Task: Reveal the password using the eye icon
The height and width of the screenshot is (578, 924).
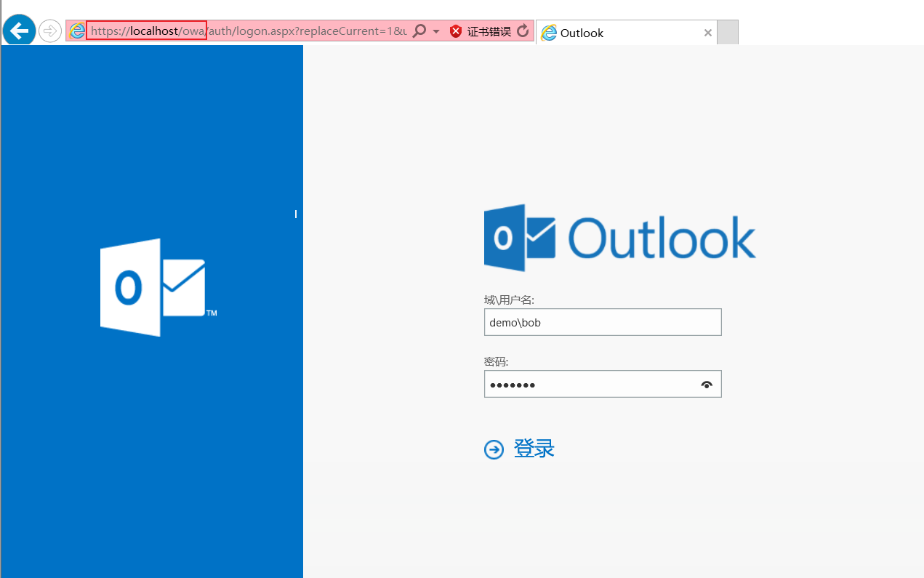Action: (706, 384)
